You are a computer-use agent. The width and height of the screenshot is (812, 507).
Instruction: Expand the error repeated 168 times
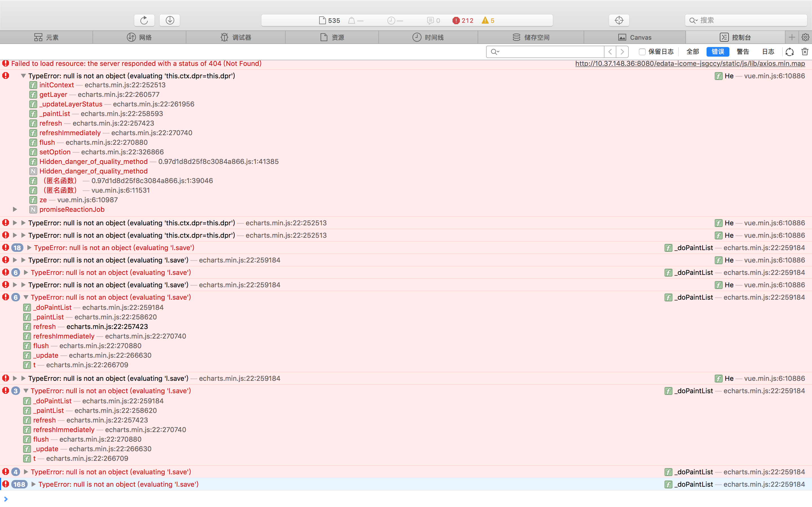[33, 484]
